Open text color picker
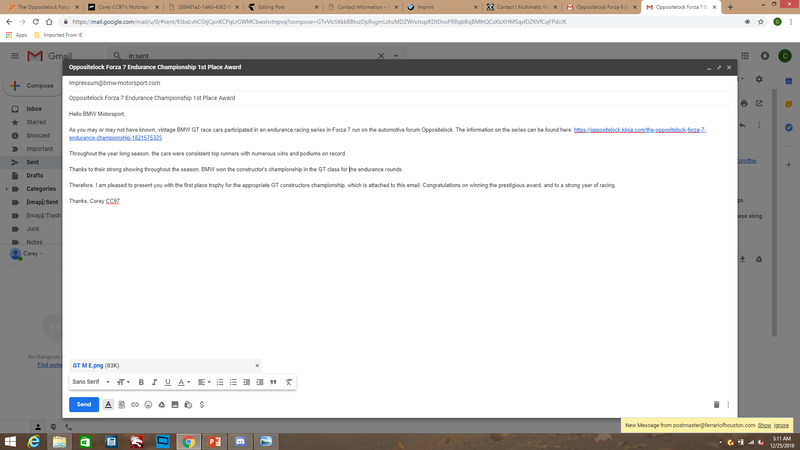Screen dimensions: 800x450 pyautogui.click(x=184, y=382)
